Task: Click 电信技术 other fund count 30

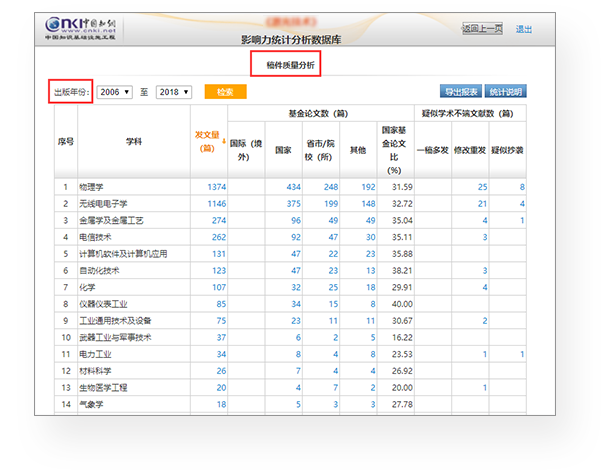Action: tap(371, 237)
